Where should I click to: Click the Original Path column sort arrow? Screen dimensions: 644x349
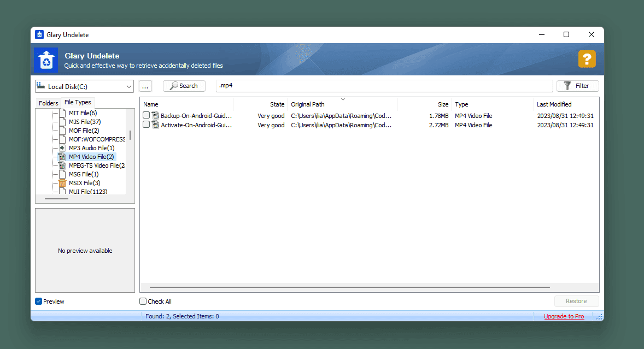pyautogui.click(x=343, y=99)
